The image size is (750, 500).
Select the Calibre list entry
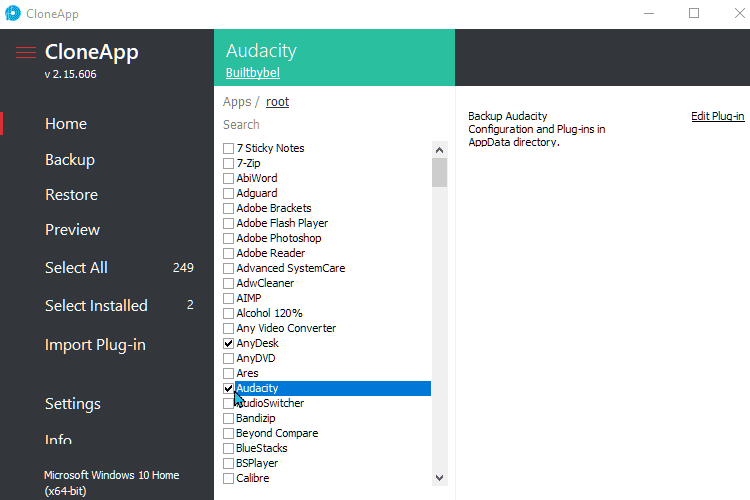point(253,478)
